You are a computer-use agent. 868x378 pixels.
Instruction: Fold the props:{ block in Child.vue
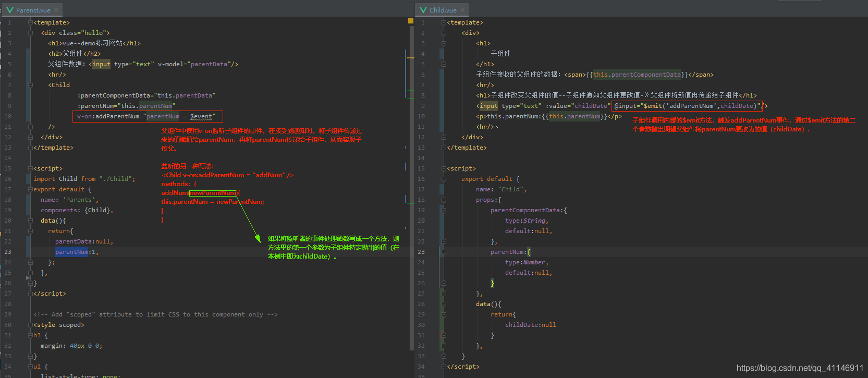444,200
